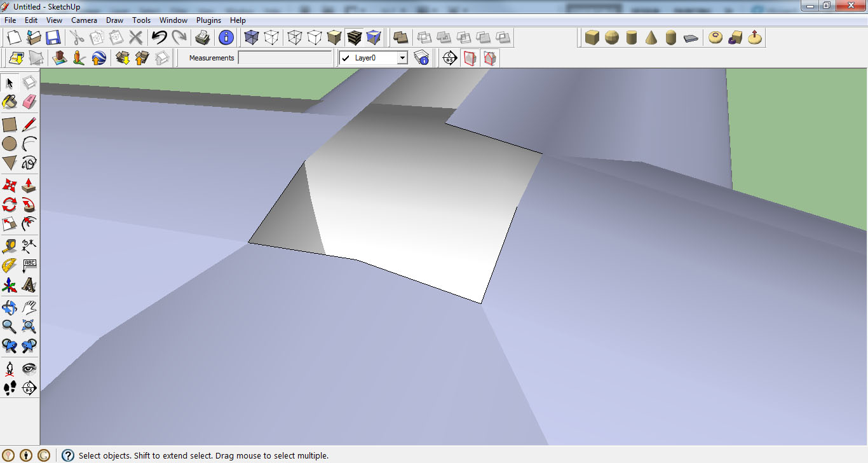The height and width of the screenshot is (463, 868).
Task: Undo the last action
Action: [x=159, y=38]
